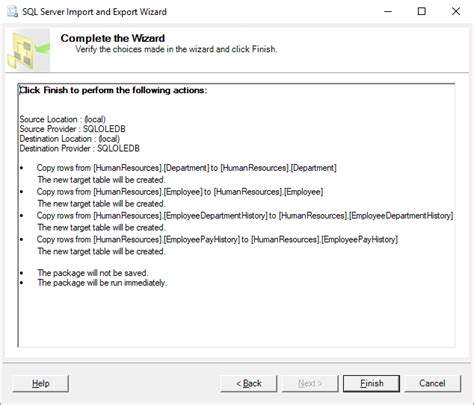The image size is (474, 405).
Task: Click 'The package will be run immediately' line
Action: pyautogui.click(x=102, y=283)
